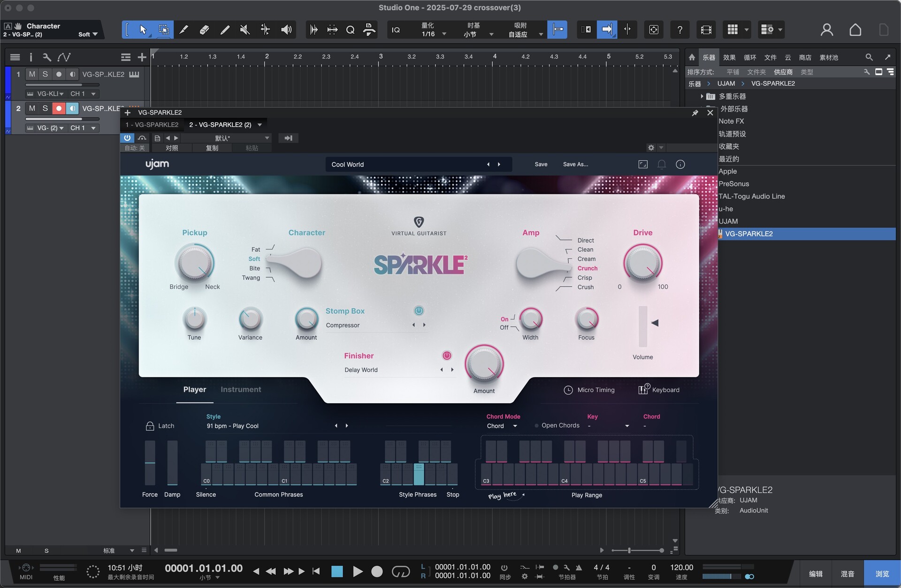This screenshot has width=901, height=588.
Task: Open plugin preset 默认 dropdown
Action: [226, 138]
